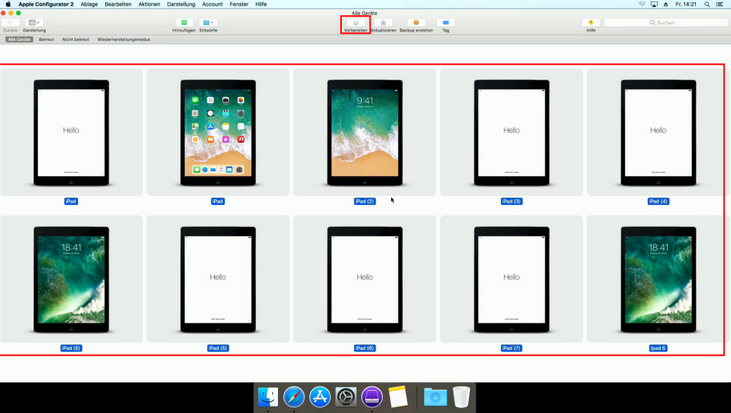This screenshot has height=413, width=731.
Task: Open Finder from the Dock
Action: point(268,397)
